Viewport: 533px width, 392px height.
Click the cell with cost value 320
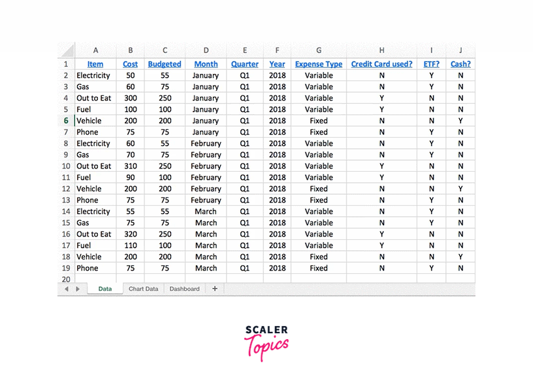point(131,234)
